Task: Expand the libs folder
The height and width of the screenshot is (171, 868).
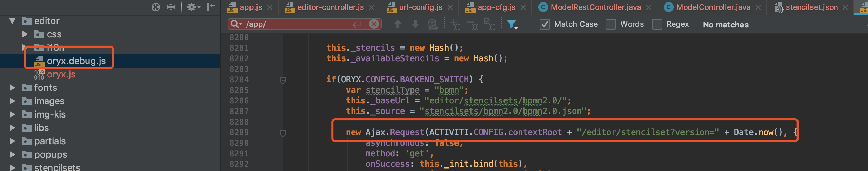Action: click(12, 128)
